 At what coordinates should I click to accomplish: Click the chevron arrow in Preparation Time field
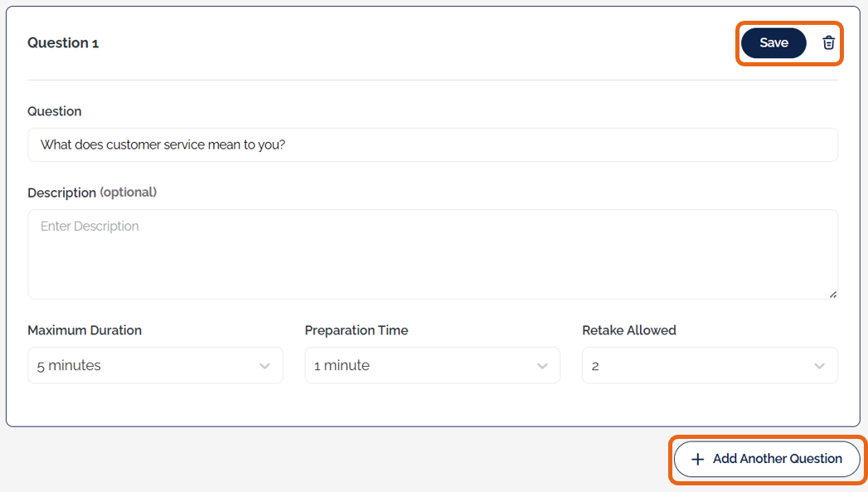(542, 366)
